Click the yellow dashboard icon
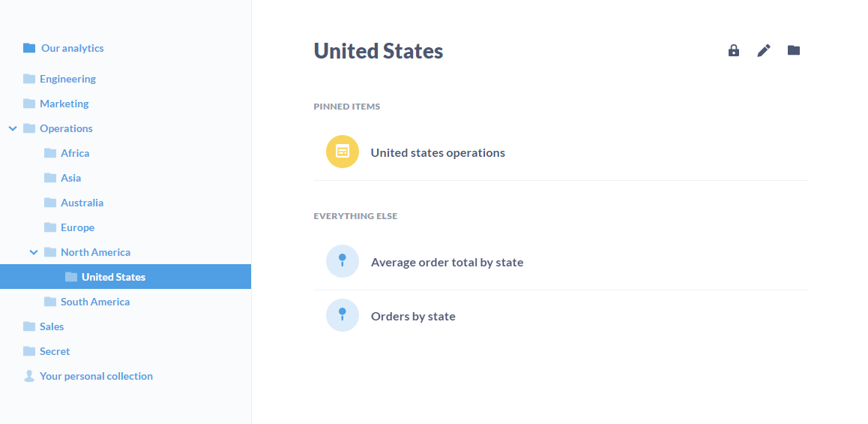The height and width of the screenshot is (424, 868). [343, 152]
